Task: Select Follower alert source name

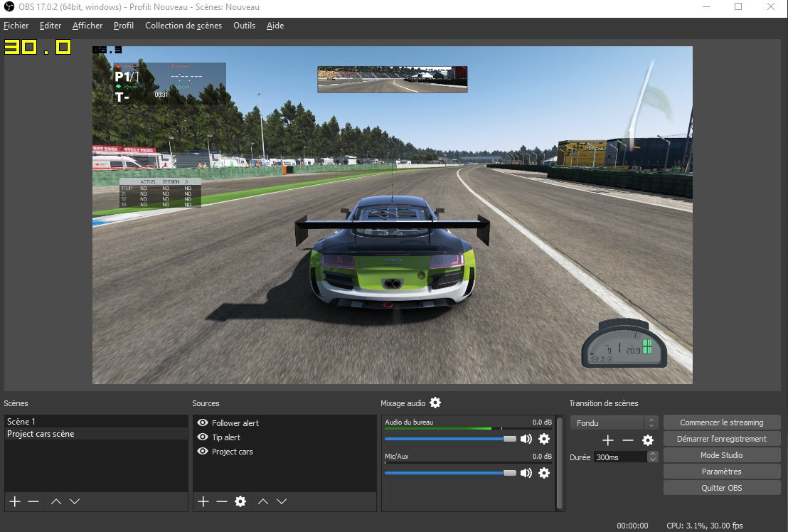Action: click(235, 423)
